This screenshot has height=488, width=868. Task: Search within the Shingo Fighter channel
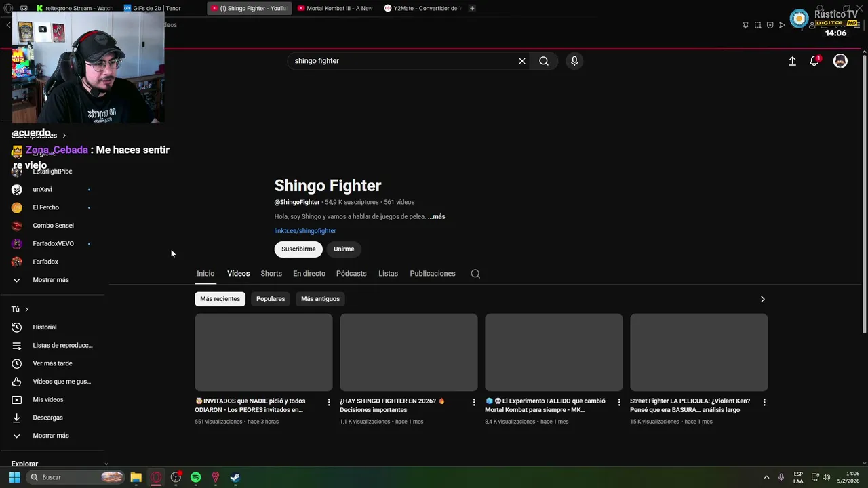(x=475, y=274)
